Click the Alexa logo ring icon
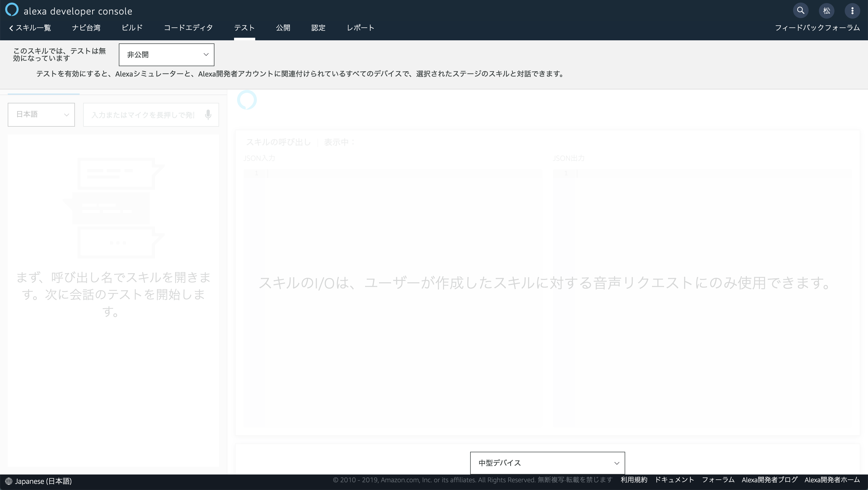868x490 pixels. [x=12, y=10]
